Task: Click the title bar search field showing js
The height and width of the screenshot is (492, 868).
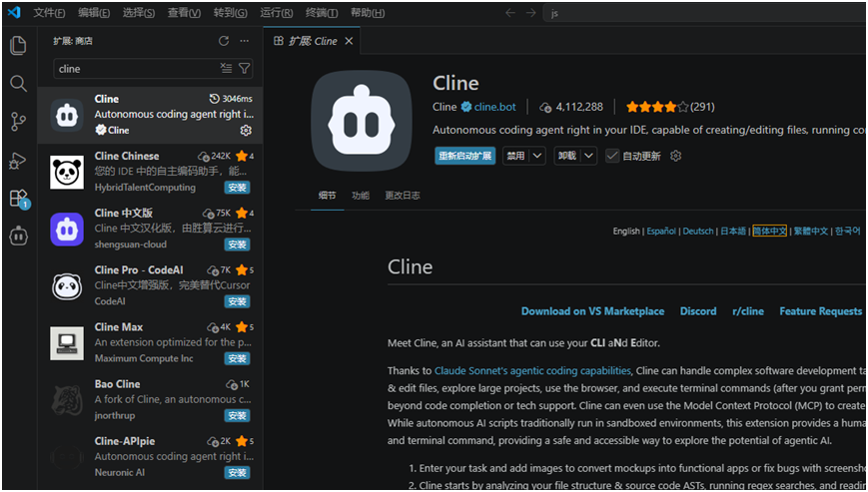Action: [704, 13]
